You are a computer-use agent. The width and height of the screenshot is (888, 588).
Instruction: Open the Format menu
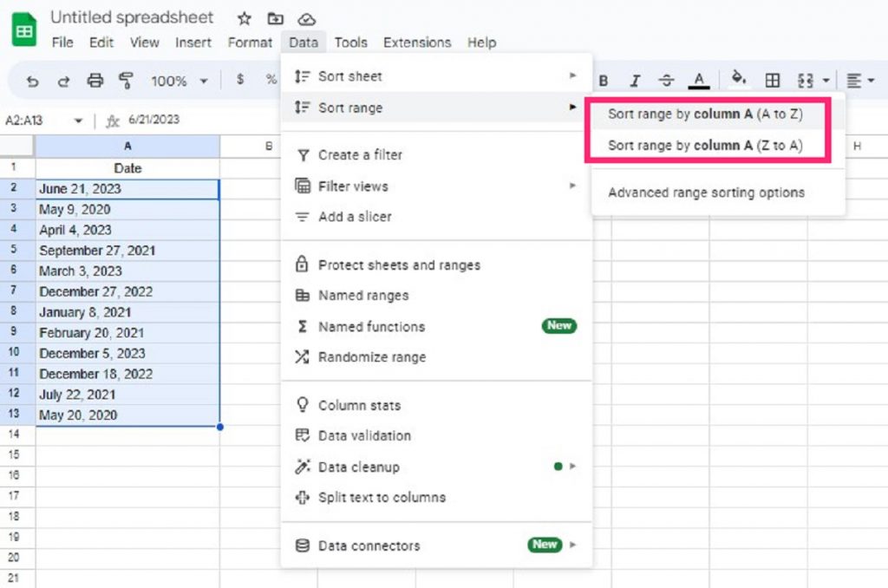(250, 42)
